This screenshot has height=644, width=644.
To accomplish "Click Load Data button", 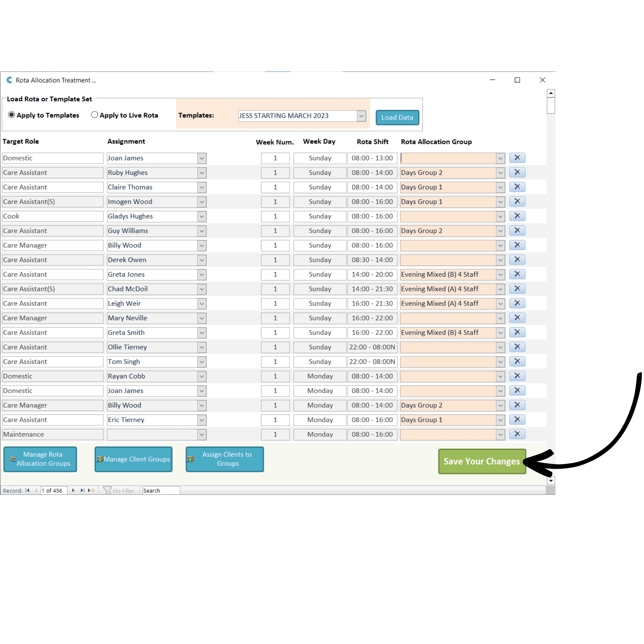I will coord(397,117).
